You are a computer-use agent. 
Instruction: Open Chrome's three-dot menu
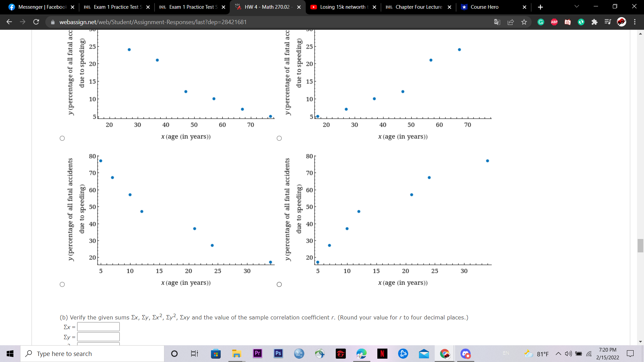pos(635,22)
